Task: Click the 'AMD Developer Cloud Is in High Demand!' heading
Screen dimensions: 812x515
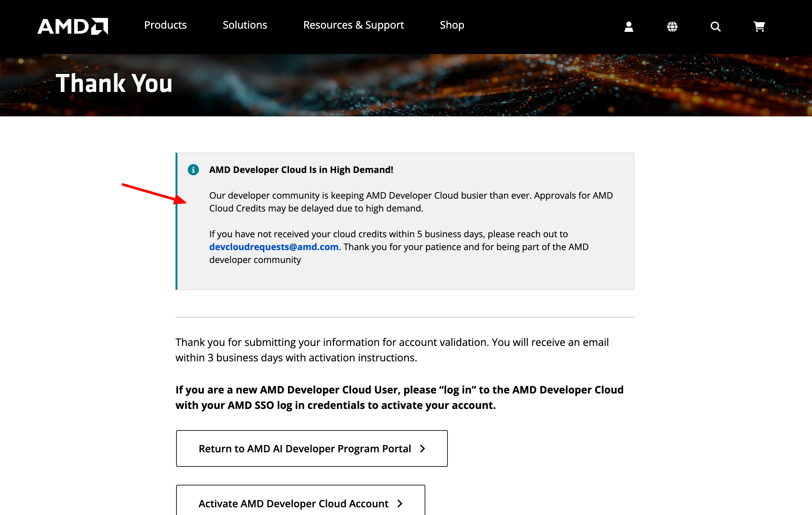Action: 301,170
